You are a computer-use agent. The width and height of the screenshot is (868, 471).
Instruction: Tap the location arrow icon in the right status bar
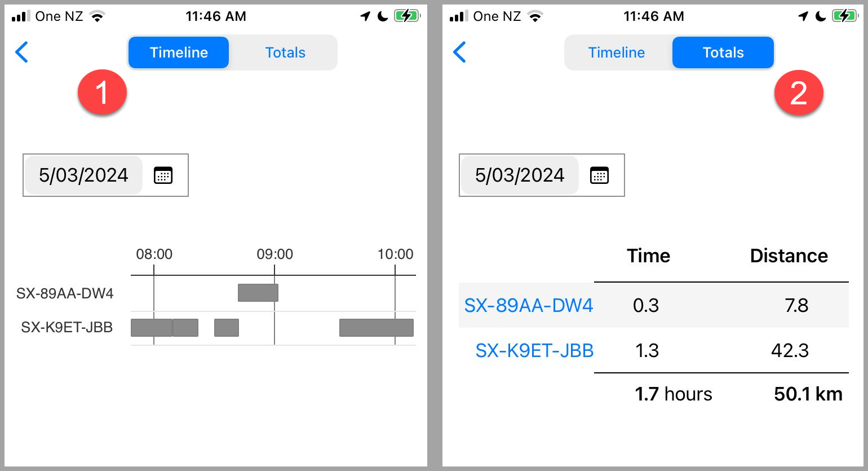[803, 16]
